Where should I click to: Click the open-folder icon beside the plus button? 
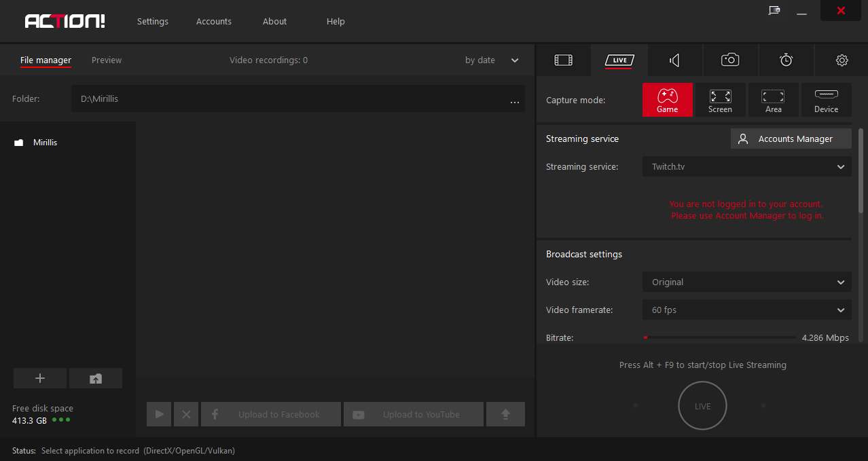96,378
